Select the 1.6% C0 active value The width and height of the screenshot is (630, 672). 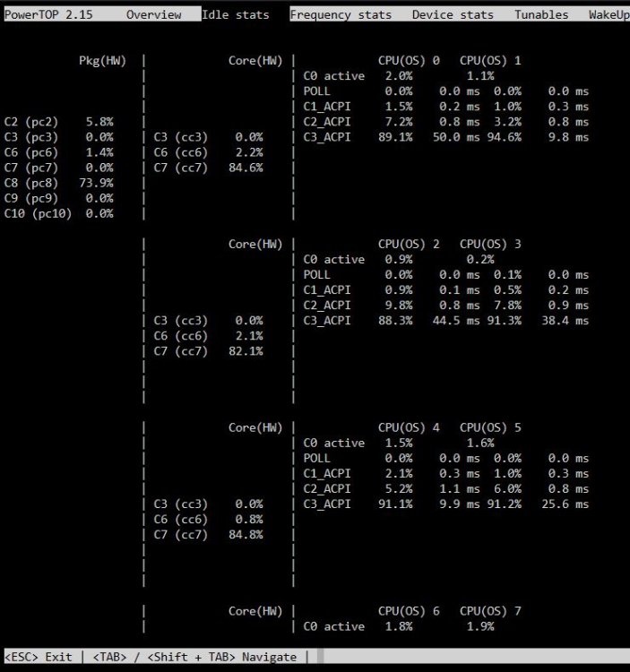coord(480,443)
